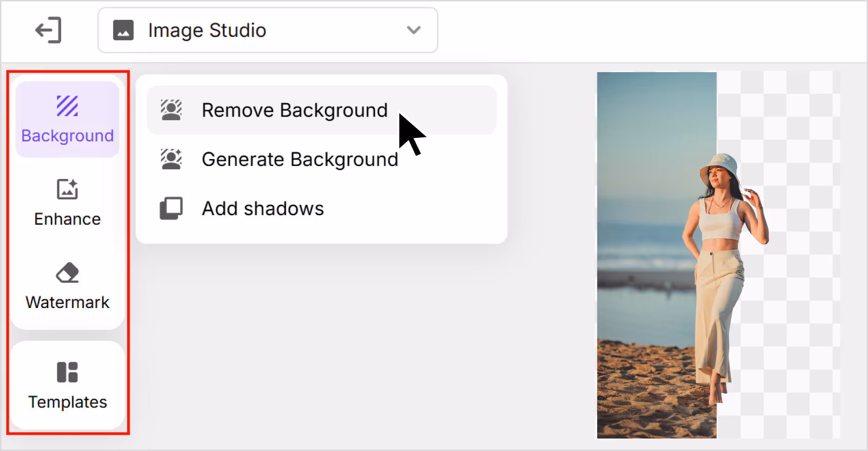Select the Enhance sparkle image icon
Viewport: 868px width, 451px height.
(68, 189)
